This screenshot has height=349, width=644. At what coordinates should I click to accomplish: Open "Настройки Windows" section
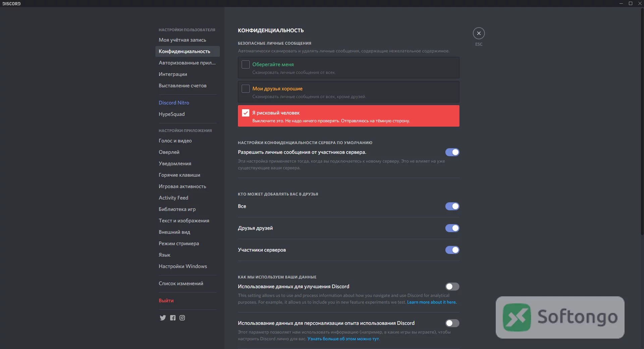point(187,266)
